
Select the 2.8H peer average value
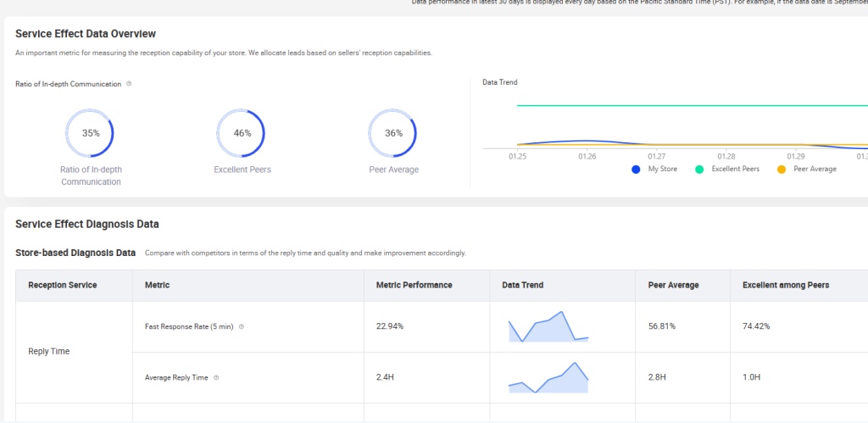pyautogui.click(x=657, y=377)
